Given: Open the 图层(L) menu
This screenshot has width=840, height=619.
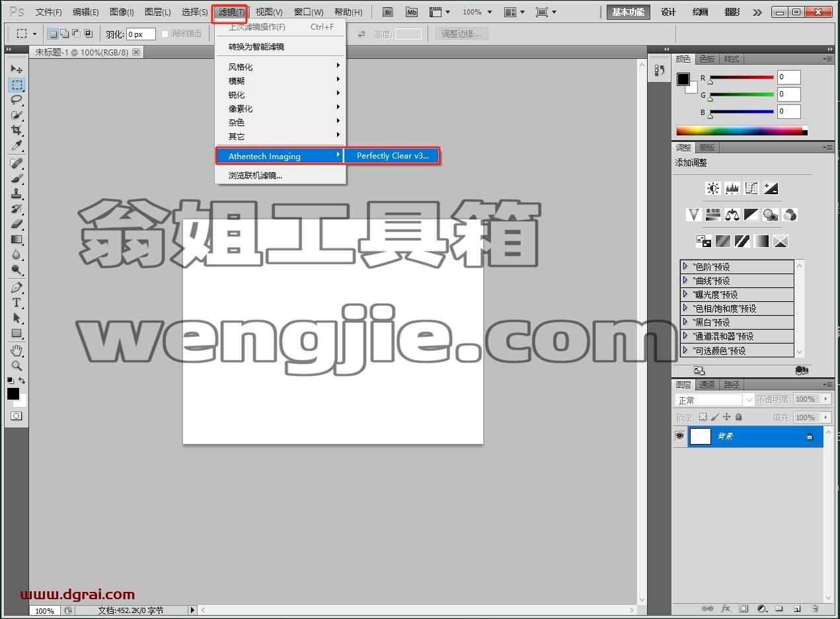Looking at the screenshot, I should [157, 12].
